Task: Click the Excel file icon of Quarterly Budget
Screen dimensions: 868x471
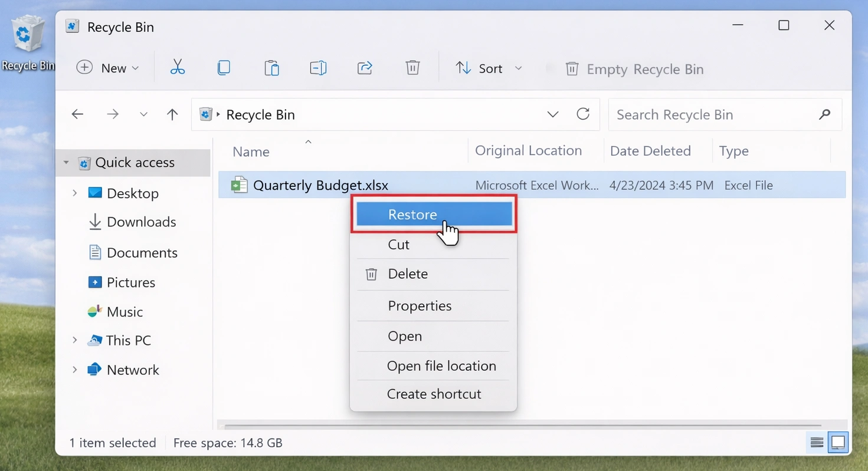Action: (239, 185)
